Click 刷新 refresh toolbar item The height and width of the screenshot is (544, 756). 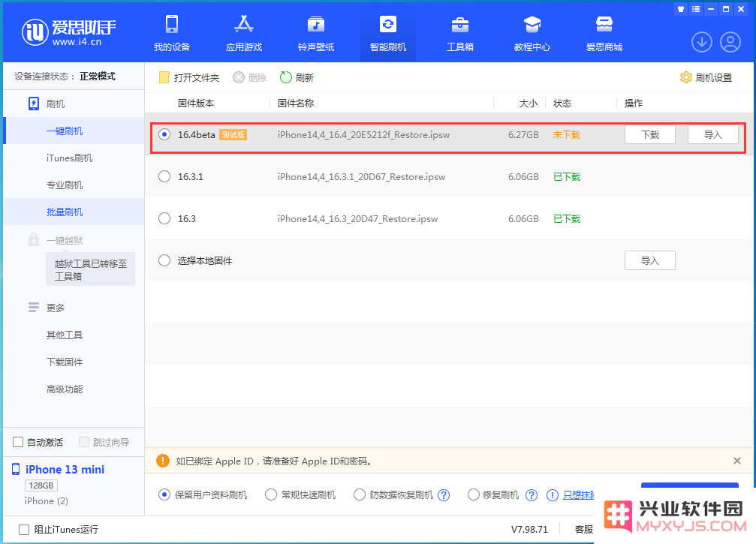(x=297, y=77)
